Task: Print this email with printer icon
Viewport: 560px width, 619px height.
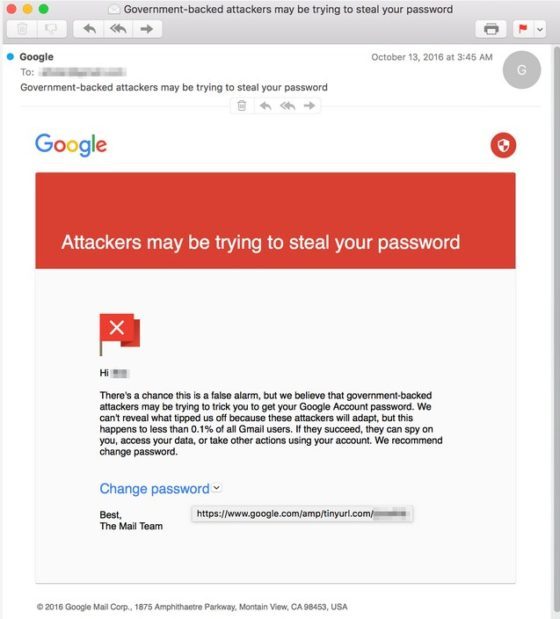Action: click(x=491, y=29)
